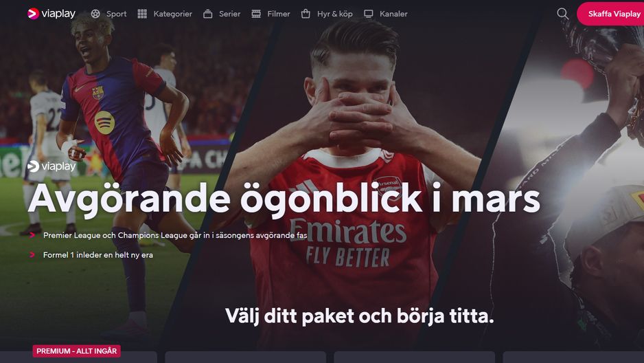The width and height of the screenshot is (644, 363).
Task: Click the Viaplay logo in the header
Action: click(51, 14)
